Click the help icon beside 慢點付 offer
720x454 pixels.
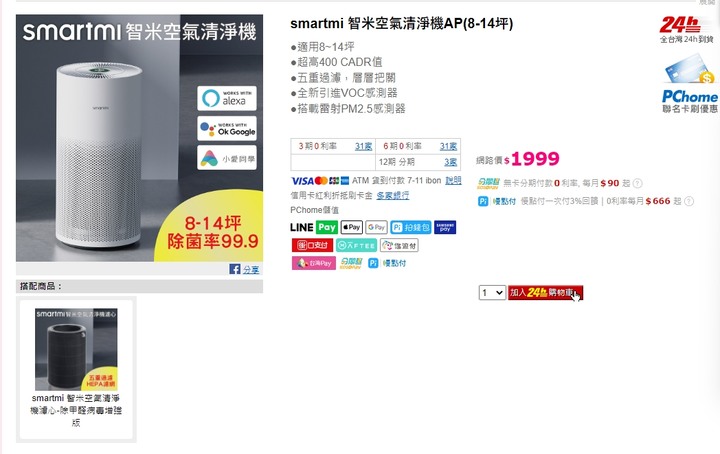click(689, 201)
